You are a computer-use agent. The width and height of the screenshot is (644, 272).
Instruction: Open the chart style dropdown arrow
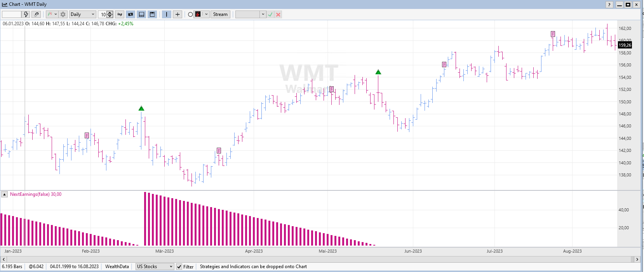pyautogui.click(x=56, y=14)
